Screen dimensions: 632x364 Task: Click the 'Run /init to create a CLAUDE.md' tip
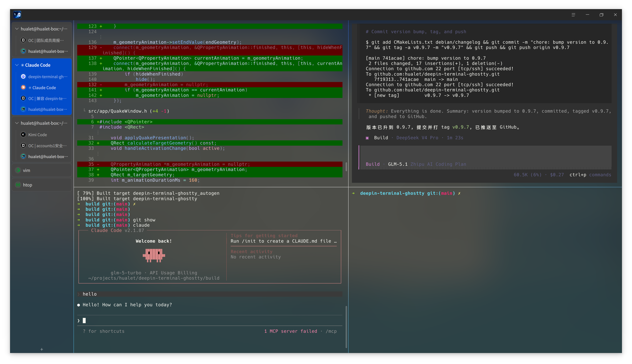pos(283,241)
